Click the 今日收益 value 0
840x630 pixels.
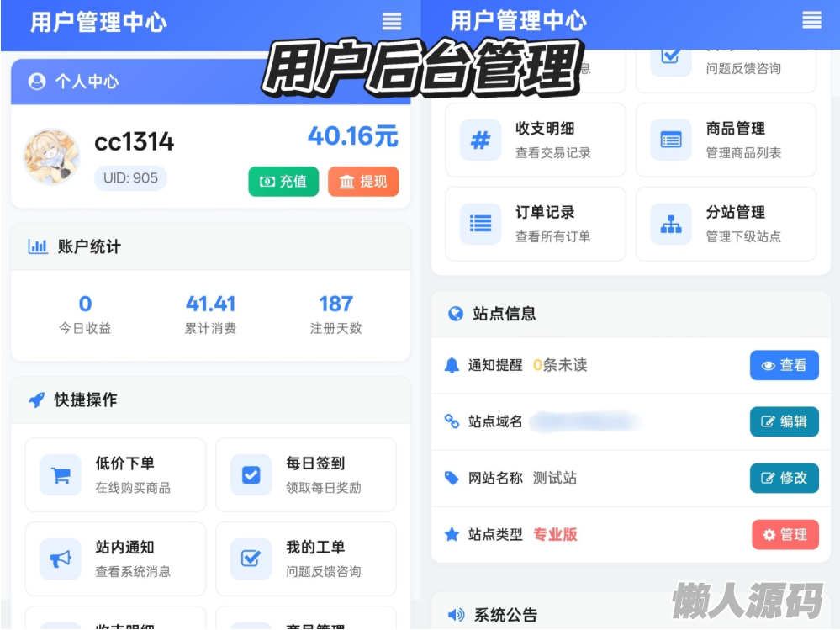(x=85, y=304)
